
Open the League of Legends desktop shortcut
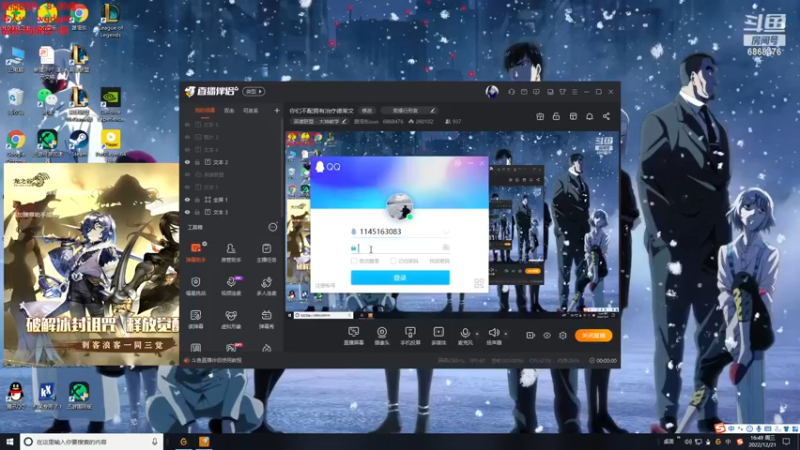click(x=110, y=20)
